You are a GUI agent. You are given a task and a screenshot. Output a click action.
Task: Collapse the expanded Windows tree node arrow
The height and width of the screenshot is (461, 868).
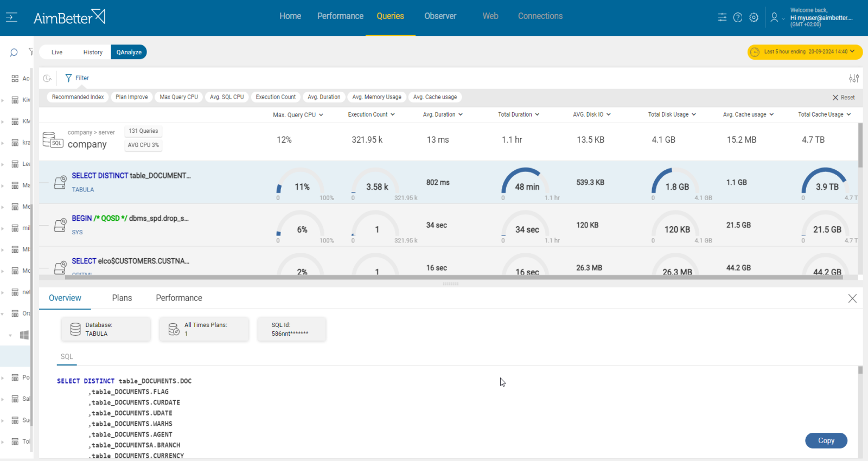point(10,335)
